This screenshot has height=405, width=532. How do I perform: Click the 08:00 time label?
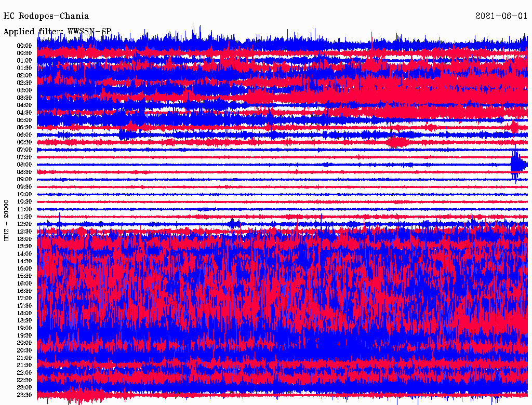(24, 165)
